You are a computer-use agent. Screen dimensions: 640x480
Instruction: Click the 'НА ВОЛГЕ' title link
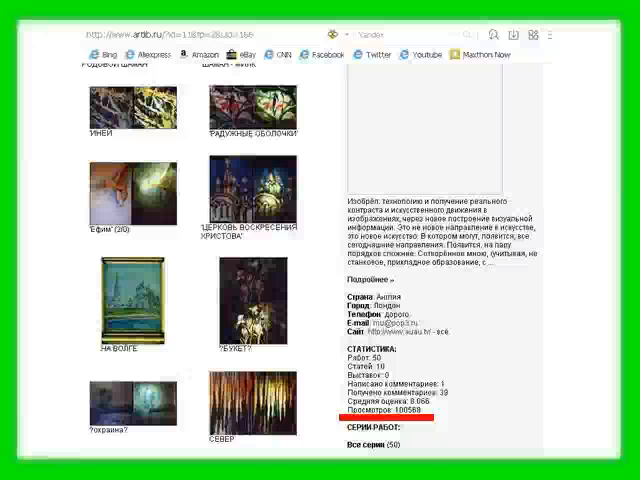pos(119,349)
